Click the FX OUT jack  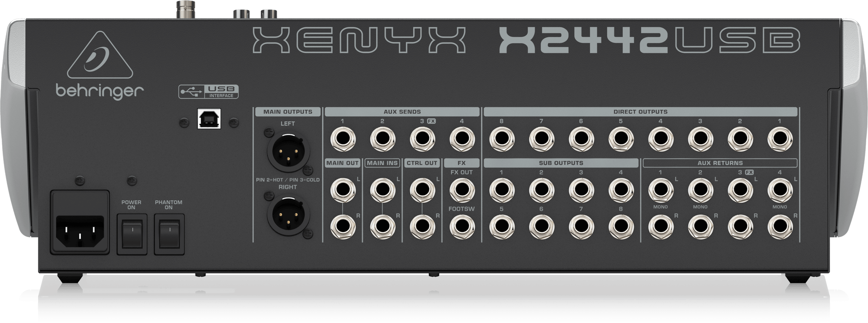coord(462,189)
